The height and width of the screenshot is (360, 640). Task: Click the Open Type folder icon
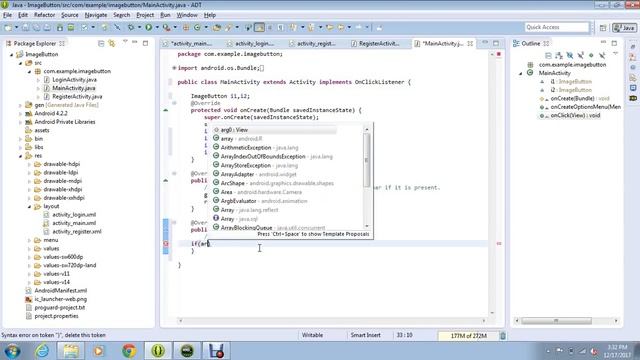click(217, 27)
